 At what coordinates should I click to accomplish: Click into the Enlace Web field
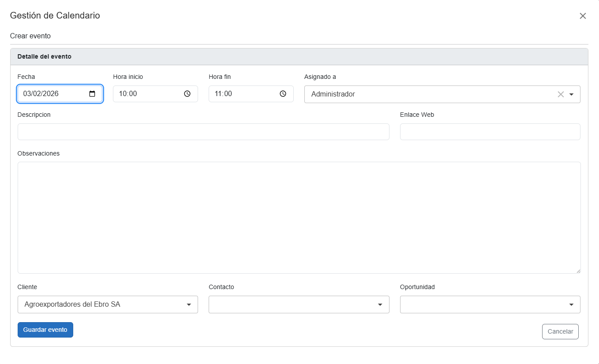point(490,132)
